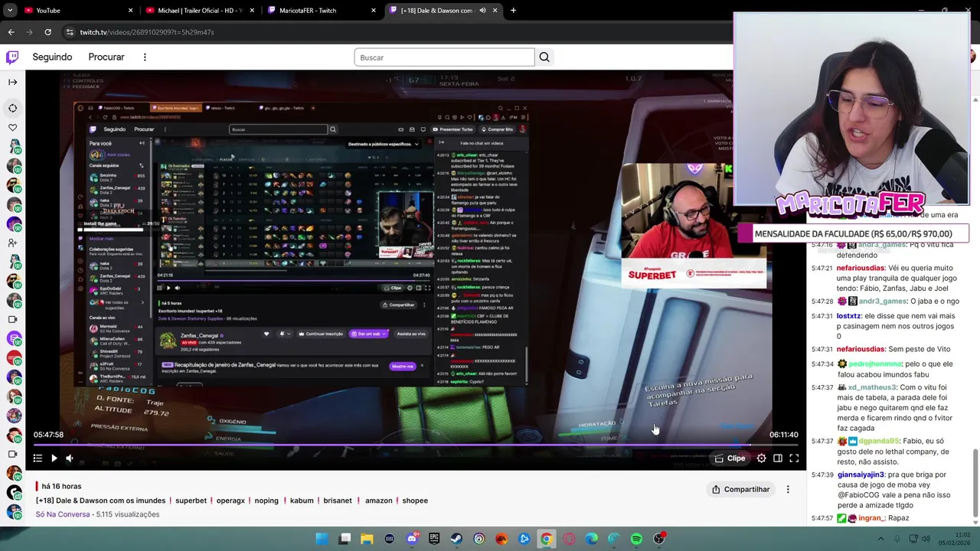
Task: Click the 'há 16 horas' text
Action: [x=61, y=486]
